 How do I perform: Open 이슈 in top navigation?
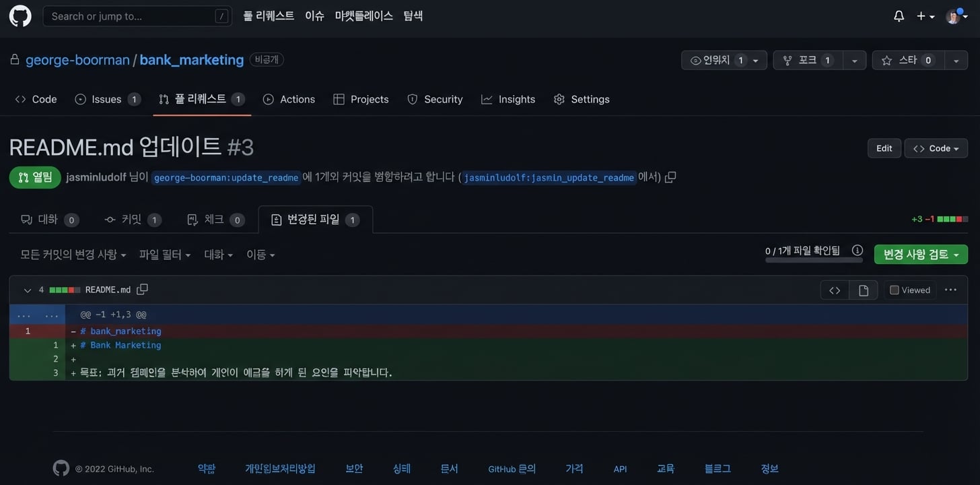314,15
